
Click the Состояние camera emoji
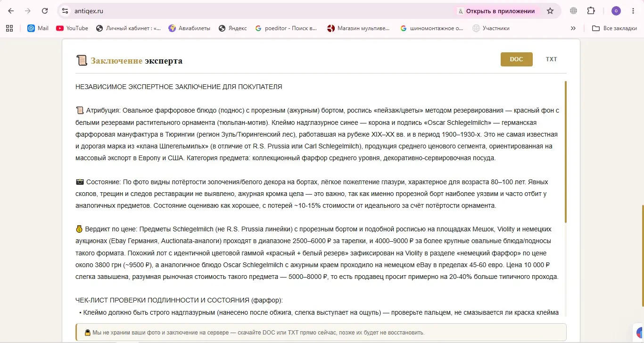coord(79,182)
